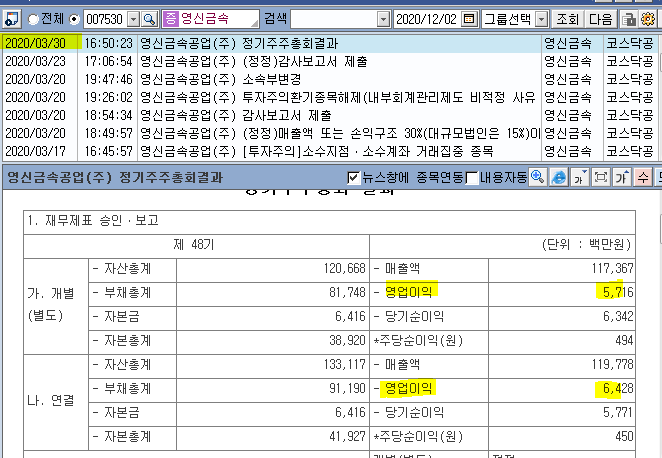Select the (정정)감사보고서 제출 row

click(329, 61)
